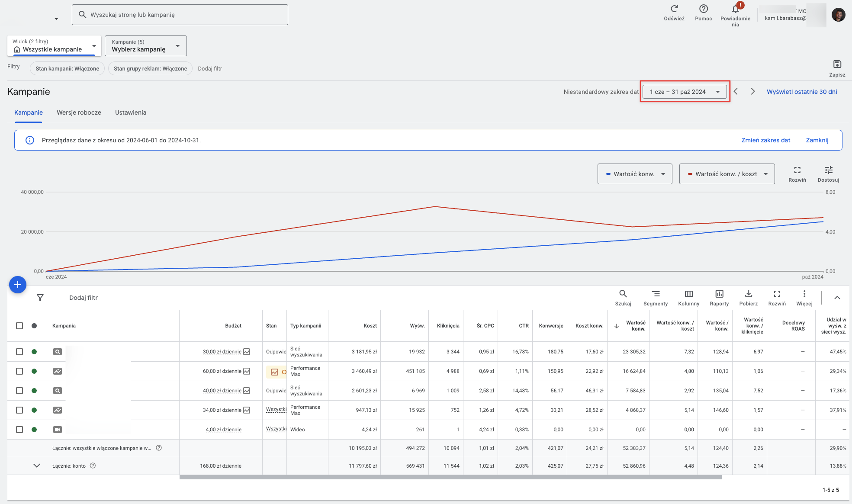Screen dimensions: 852x504
Task: Switch to the Kampanie tab
Action: click(29, 112)
